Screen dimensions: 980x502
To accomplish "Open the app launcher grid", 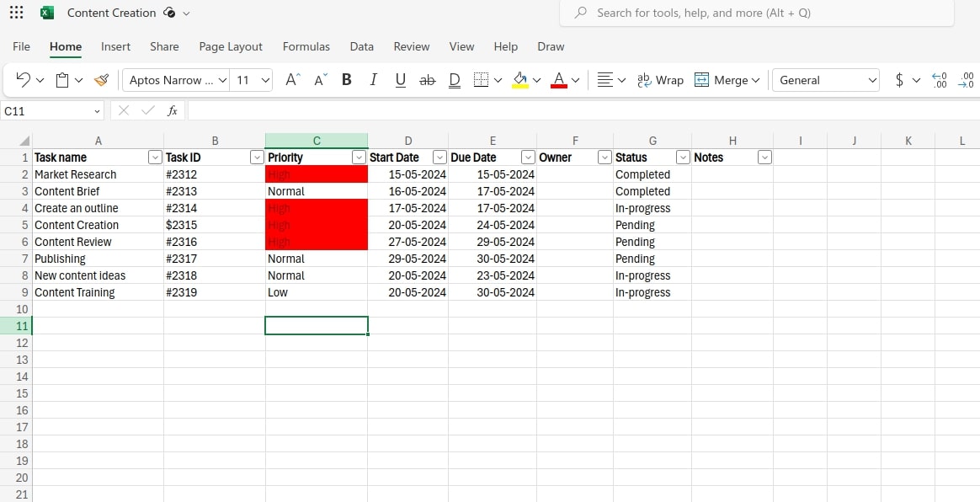I will pos(17,13).
